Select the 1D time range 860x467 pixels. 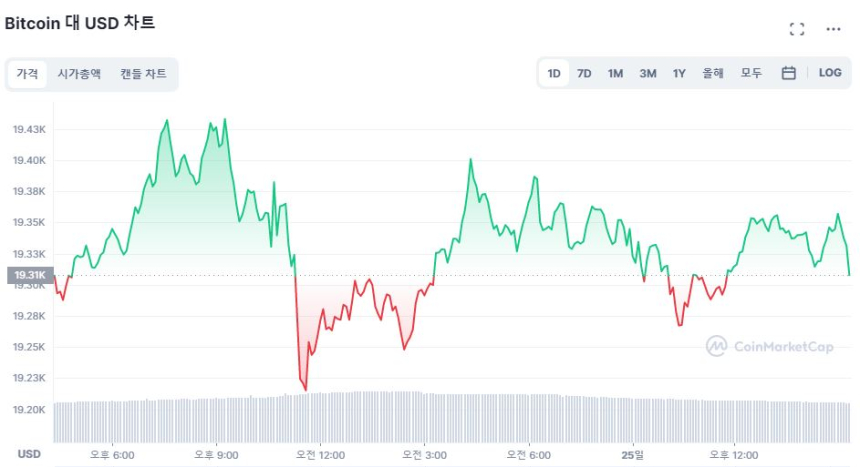554,73
